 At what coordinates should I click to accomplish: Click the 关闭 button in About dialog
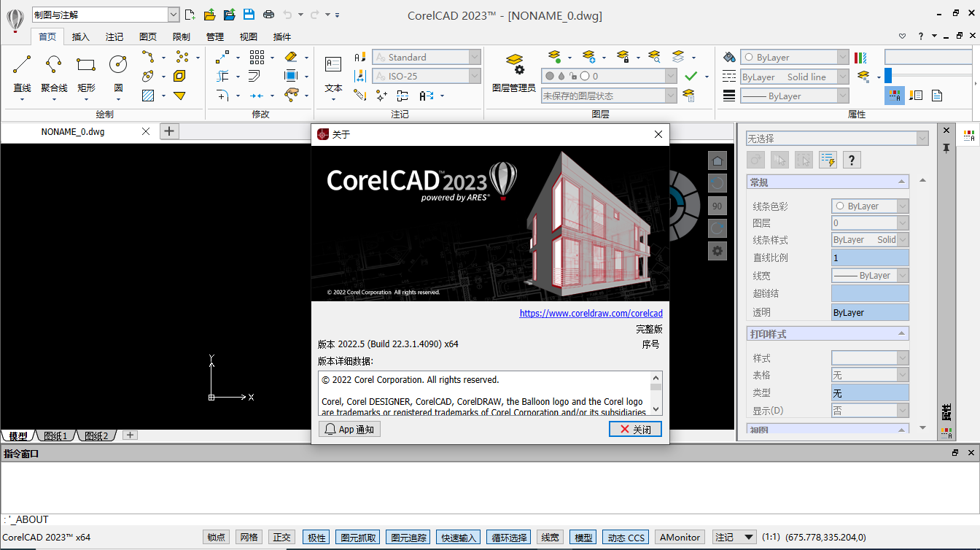tap(635, 430)
